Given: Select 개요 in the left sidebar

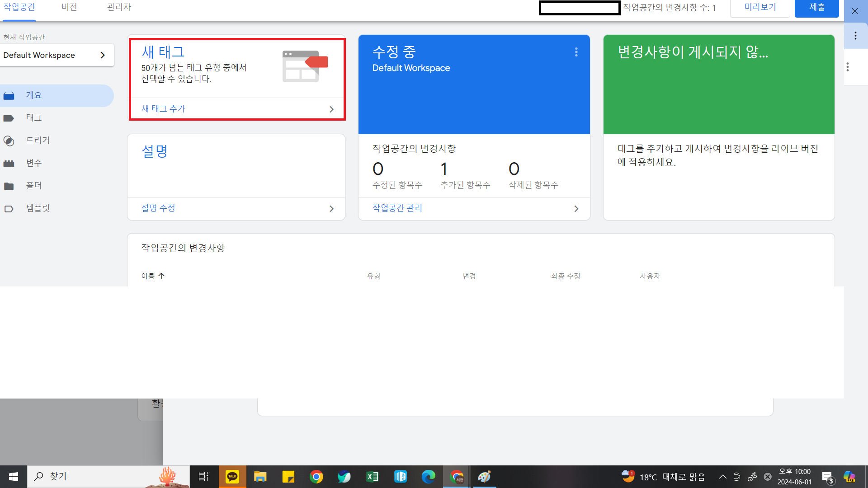Looking at the screenshot, I should tap(34, 95).
